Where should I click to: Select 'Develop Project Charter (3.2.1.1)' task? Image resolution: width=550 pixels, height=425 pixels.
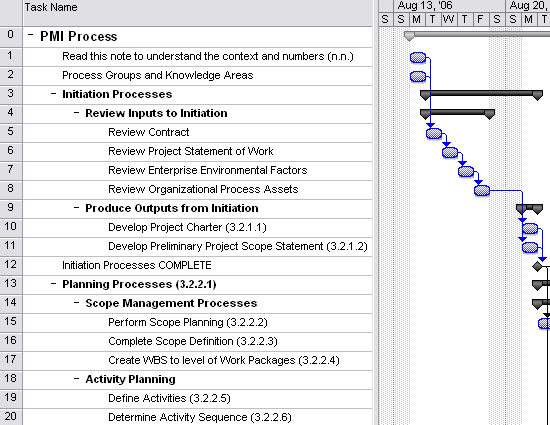(x=187, y=227)
